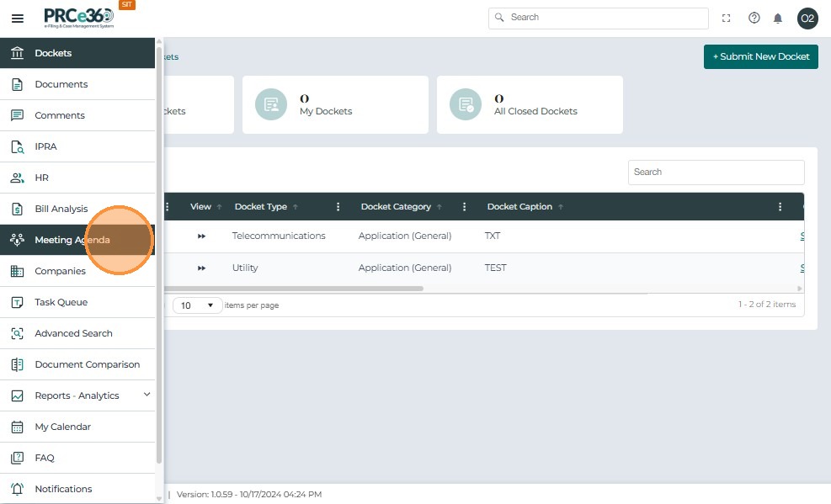Toggle the hamburger menu icon
Viewport: 831px width, 504px height.
point(18,19)
